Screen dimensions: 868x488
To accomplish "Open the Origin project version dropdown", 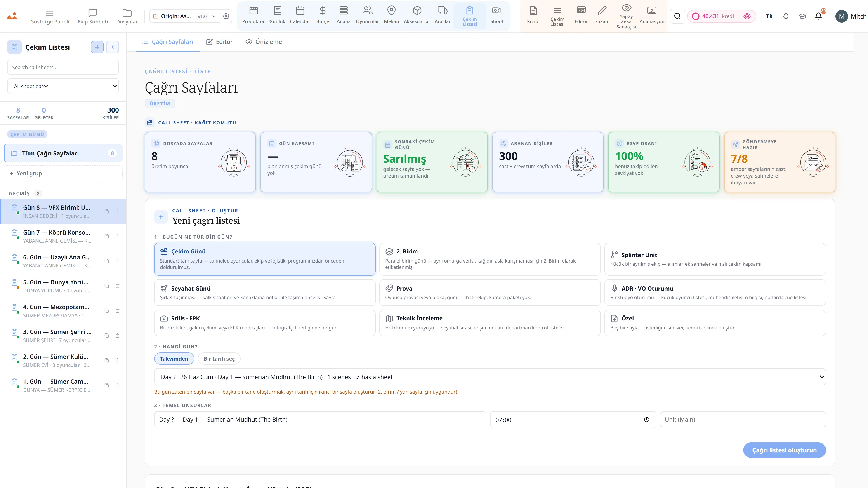I will (x=184, y=16).
